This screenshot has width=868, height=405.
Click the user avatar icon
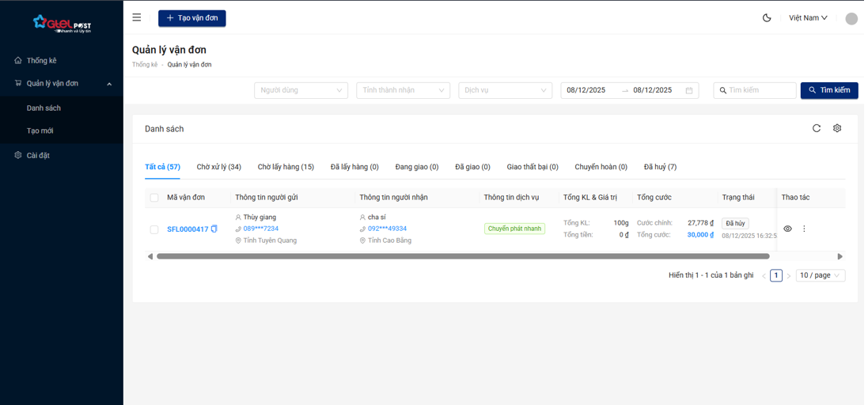(x=851, y=18)
